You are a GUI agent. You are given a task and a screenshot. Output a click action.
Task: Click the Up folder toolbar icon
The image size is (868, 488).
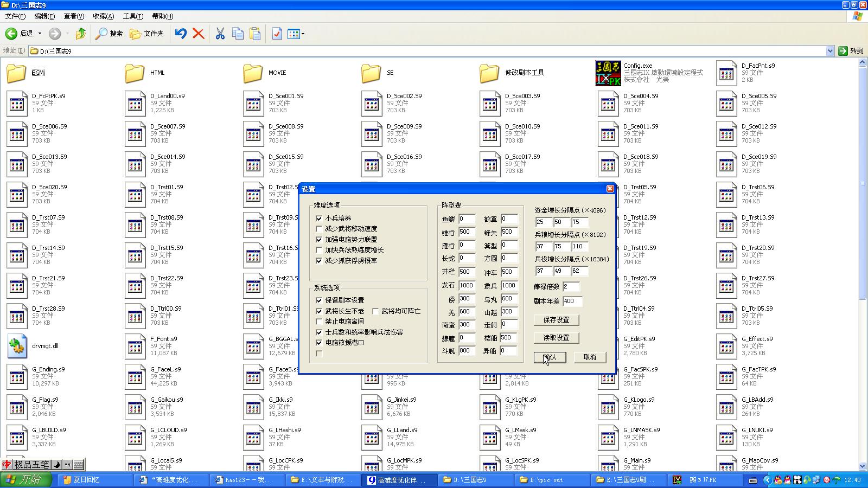[80, 34]
